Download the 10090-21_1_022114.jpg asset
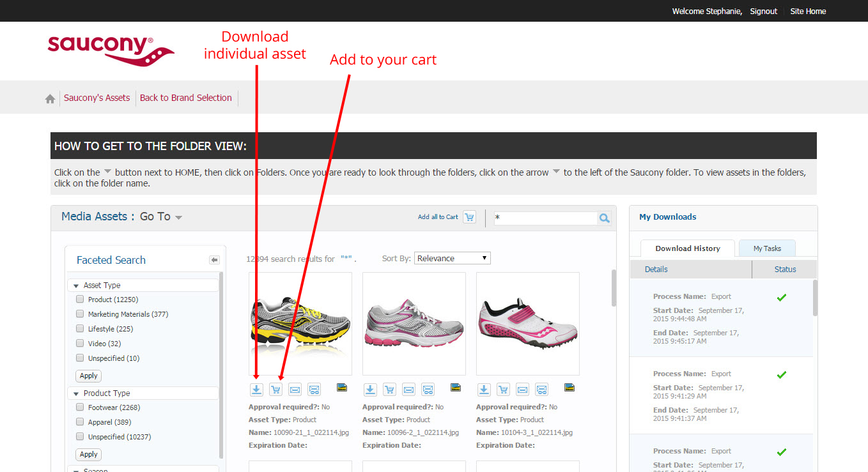 [256, 389]
